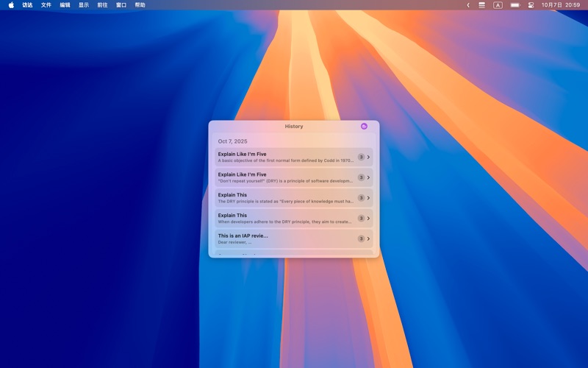
Task: Click the stacked bars menu bar icon
Action: click(481, 5)
